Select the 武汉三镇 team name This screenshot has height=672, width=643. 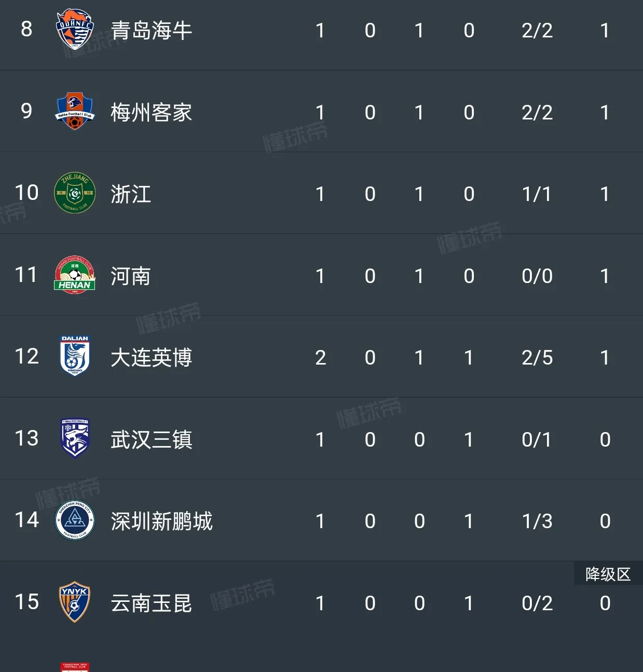[151, 439]
